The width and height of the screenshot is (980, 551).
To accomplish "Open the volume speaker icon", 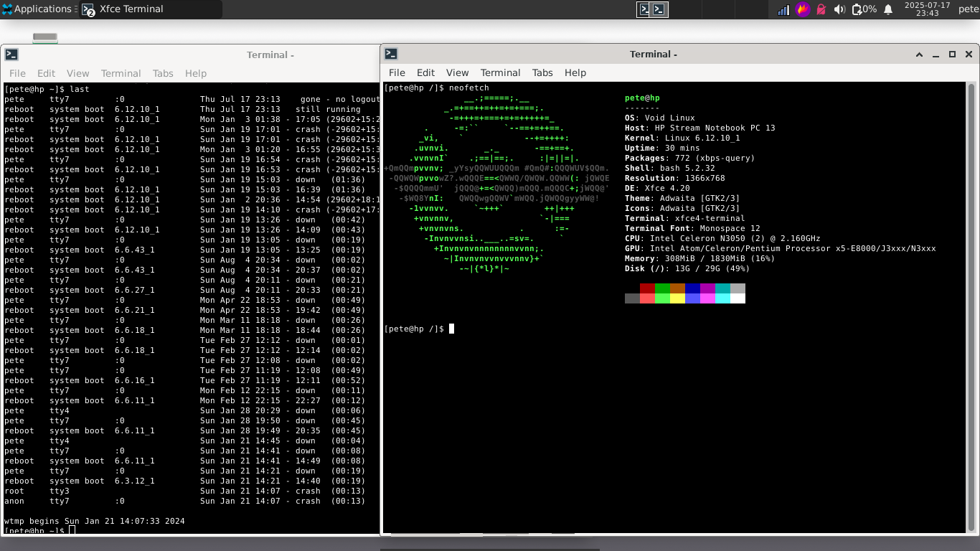I will click(x=840, y=9).
